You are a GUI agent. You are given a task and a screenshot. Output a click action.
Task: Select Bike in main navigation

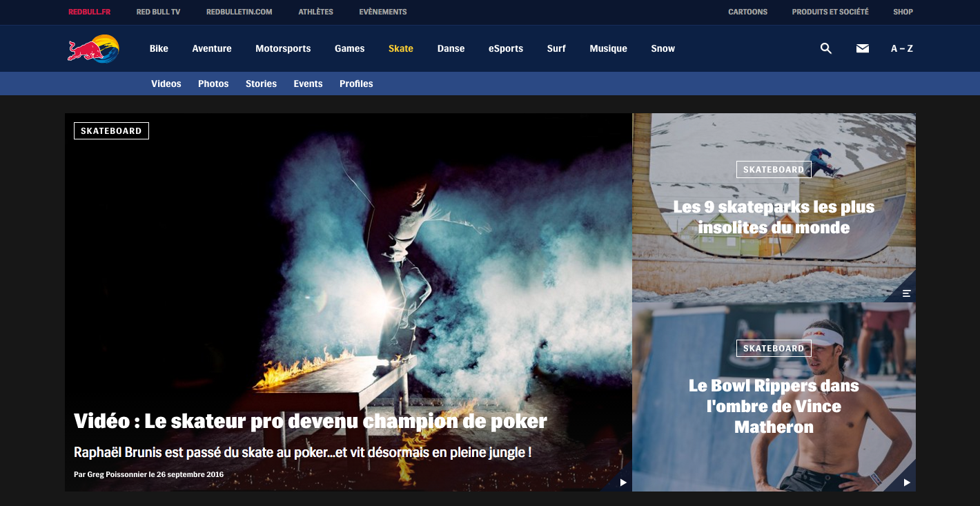coord(159,48)
